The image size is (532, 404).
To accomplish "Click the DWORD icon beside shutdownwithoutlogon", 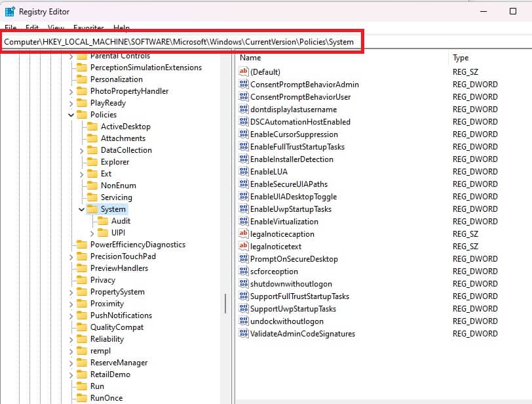I will click(x=242, y=284).
